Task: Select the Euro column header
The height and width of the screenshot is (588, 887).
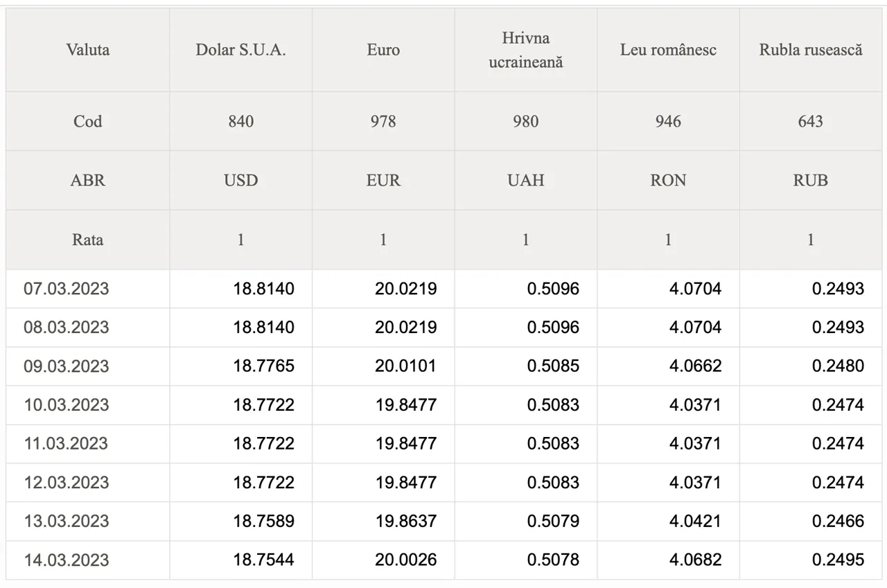Action: coord(383,50)
